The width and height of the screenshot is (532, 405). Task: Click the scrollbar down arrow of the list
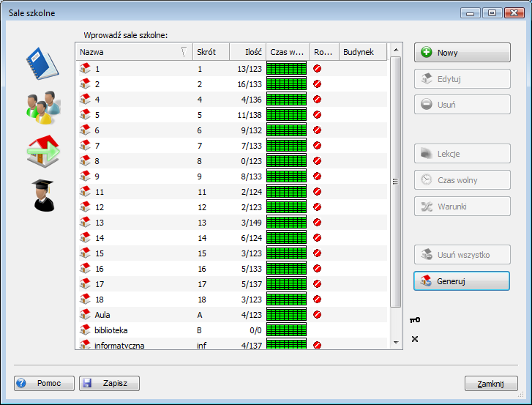396,342
